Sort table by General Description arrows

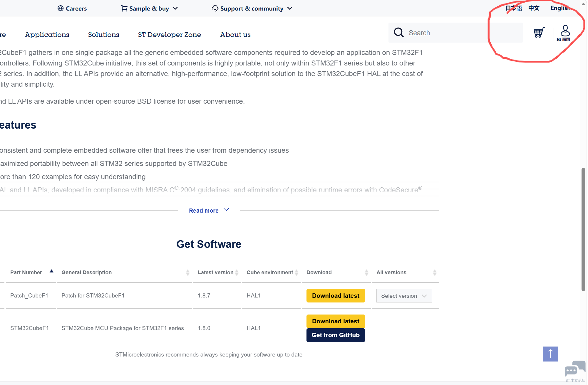tap(187, 273)
